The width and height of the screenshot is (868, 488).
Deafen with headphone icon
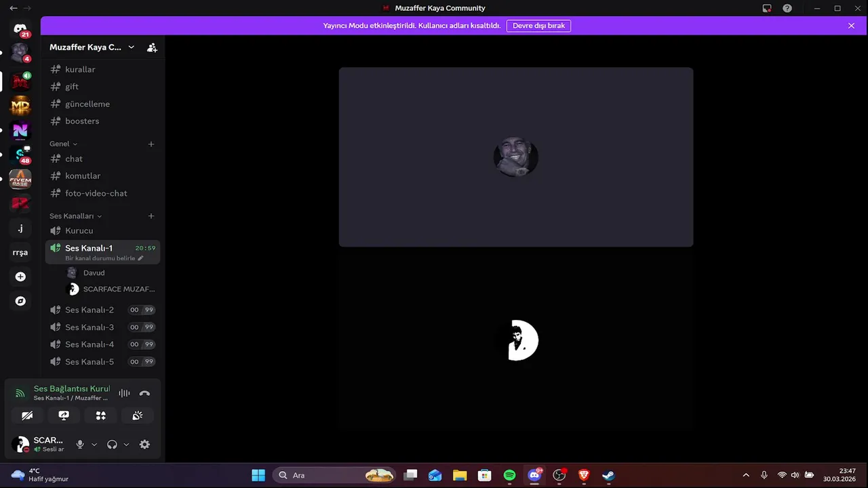click(112, 445)
